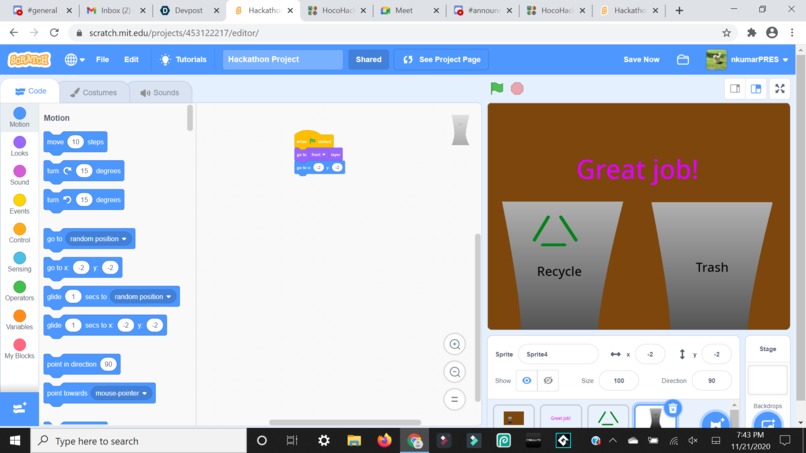This screenshot has width=806, height=453.
Task: Hide the sprite with crossed-eye icon
Action: coord(548,381)
